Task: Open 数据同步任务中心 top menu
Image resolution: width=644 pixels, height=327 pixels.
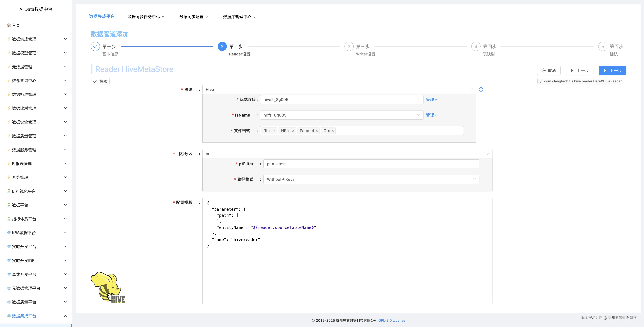Action: [x=146, y=17]
